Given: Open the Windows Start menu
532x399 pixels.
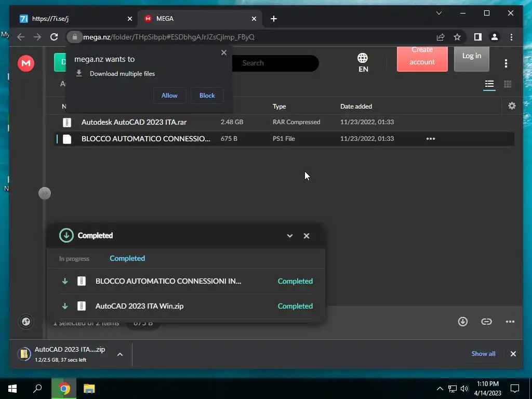Looking at the screenshot, I should [x=12, y=389].
